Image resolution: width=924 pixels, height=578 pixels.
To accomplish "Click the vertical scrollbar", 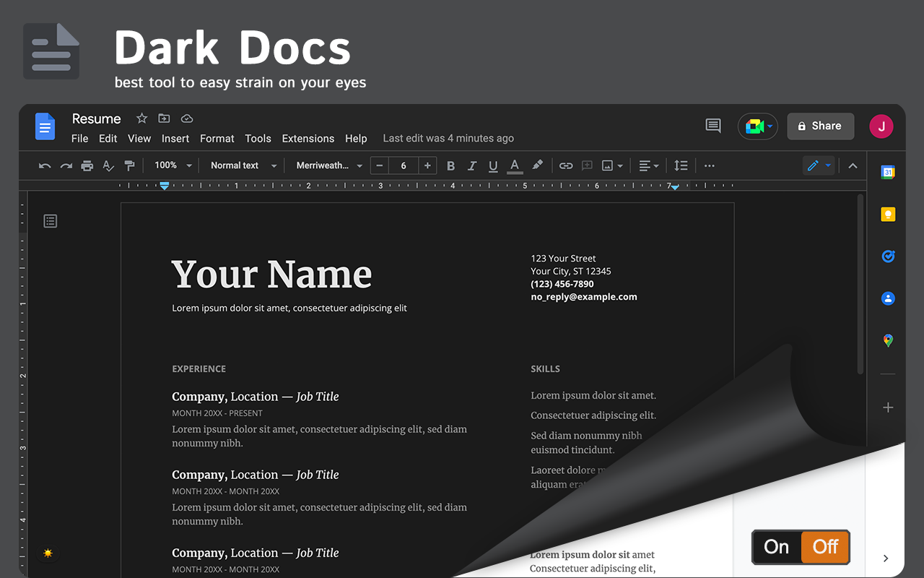I will (860, 284).
